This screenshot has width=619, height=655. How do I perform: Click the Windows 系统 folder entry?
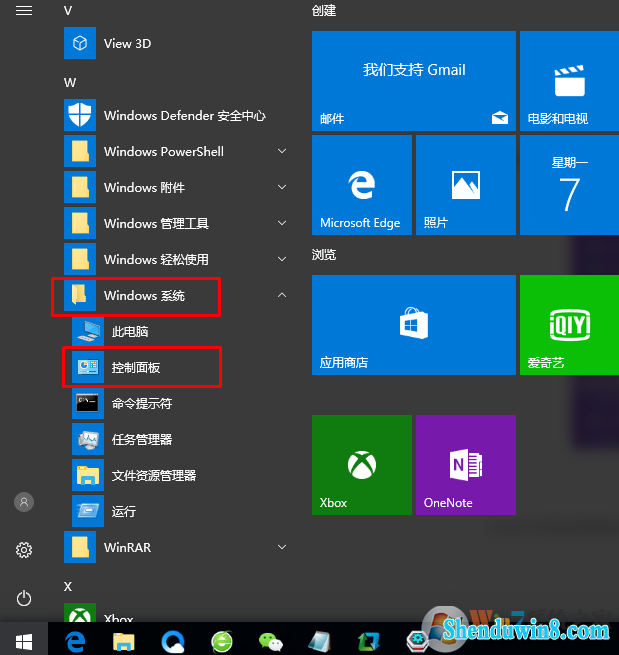tap(175, 295)
